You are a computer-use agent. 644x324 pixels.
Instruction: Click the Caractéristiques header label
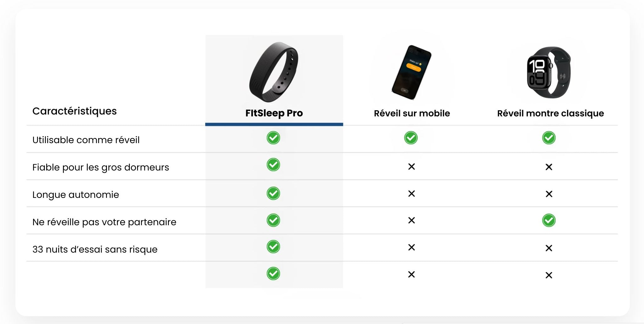tap(75, 111)
